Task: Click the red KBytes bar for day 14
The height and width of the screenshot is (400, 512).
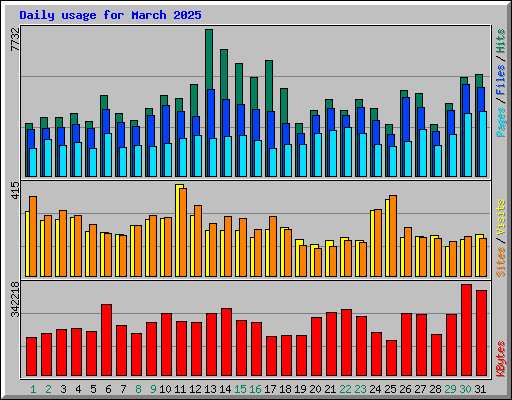Action: coord(226,342)
